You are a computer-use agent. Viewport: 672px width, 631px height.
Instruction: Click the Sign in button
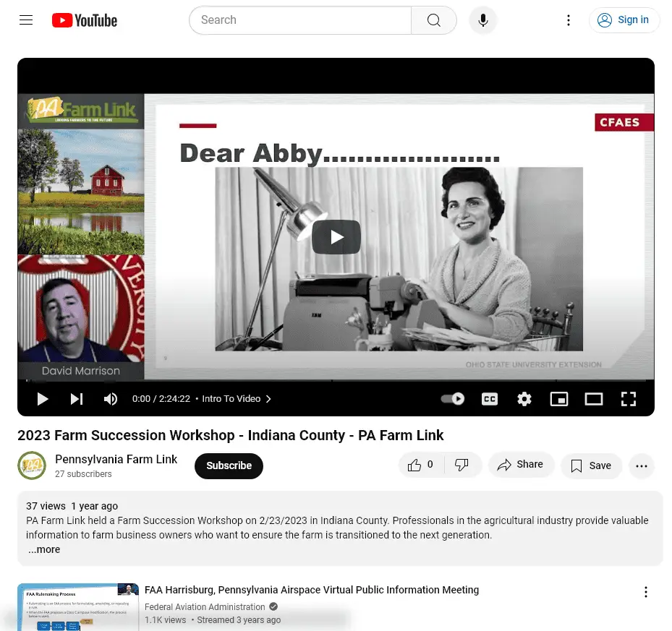tap(624, 20)
